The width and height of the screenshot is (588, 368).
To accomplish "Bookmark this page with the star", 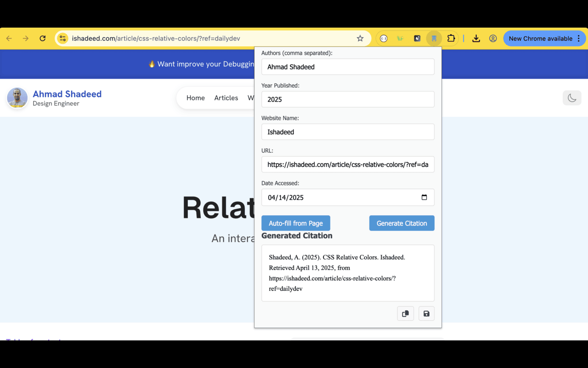I will pyautogui.click(x=360, y=39).
